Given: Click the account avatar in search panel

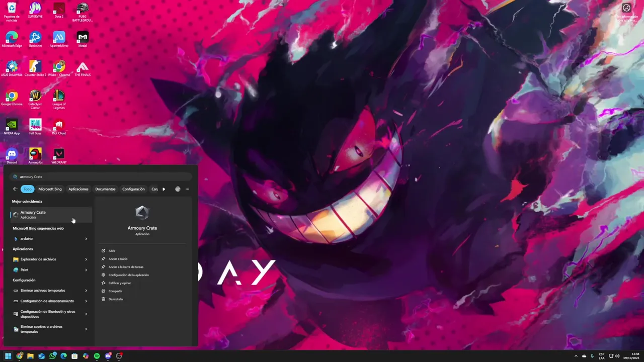Looking at the screenshot, I should pyautogui.click(x=178, y=189).
